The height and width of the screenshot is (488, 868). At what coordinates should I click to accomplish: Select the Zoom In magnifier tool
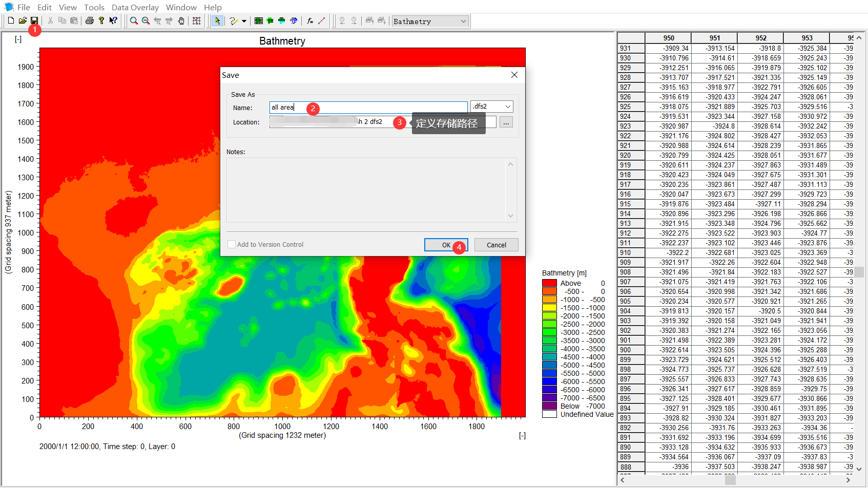pyautogui.click(x=134, y=20)
